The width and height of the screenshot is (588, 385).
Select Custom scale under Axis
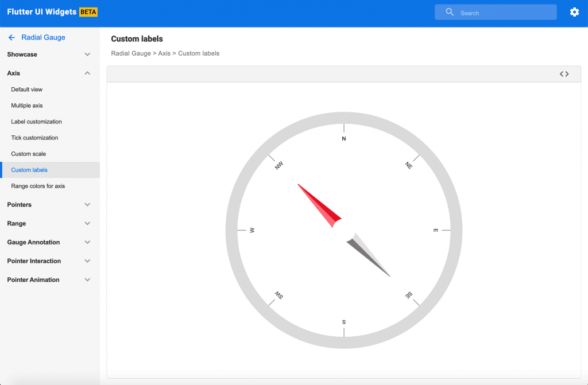click(x=28, y=154)
